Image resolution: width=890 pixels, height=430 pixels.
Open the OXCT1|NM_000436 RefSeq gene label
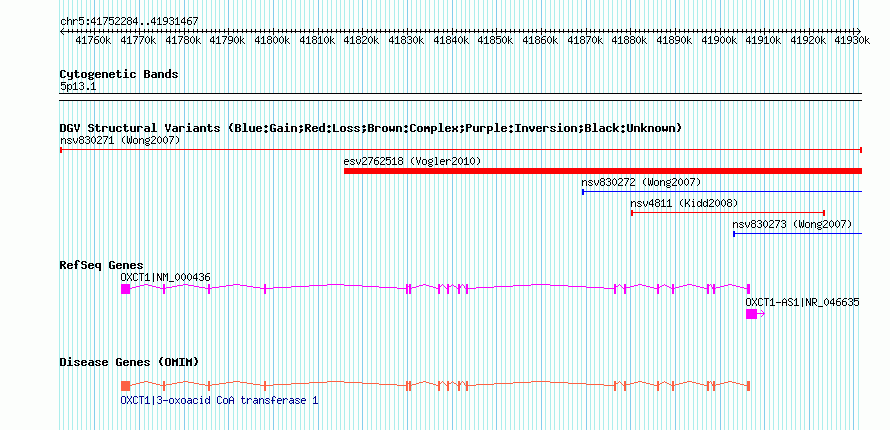(165, 277)
